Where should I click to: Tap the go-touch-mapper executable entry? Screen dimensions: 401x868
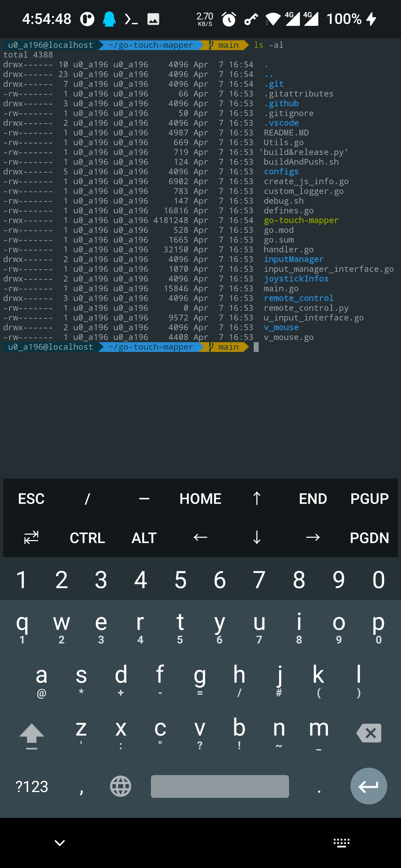301,220
